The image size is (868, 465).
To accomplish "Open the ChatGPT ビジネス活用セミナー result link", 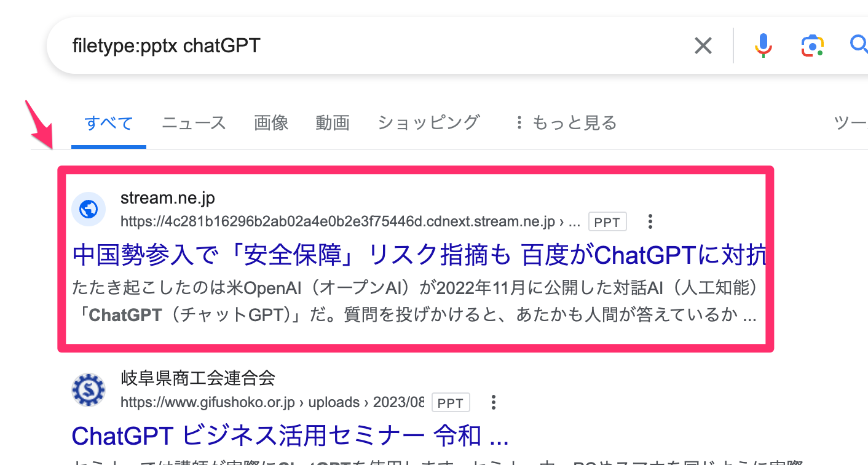I will point(290,436).
